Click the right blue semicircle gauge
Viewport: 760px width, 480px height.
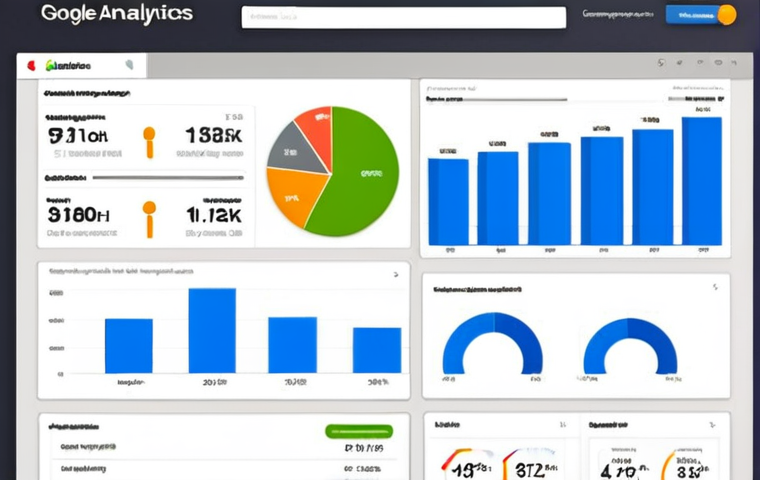pyautogui.click(x=630, y=346)
